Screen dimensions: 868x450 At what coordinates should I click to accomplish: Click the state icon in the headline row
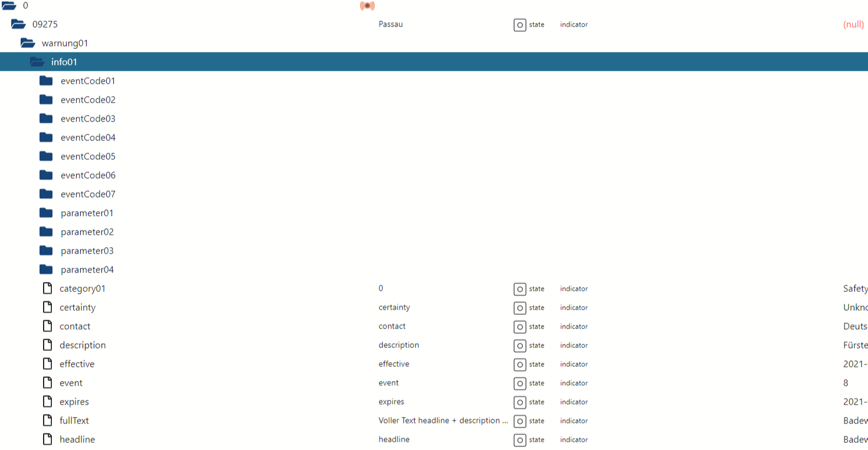click(520, 440)
